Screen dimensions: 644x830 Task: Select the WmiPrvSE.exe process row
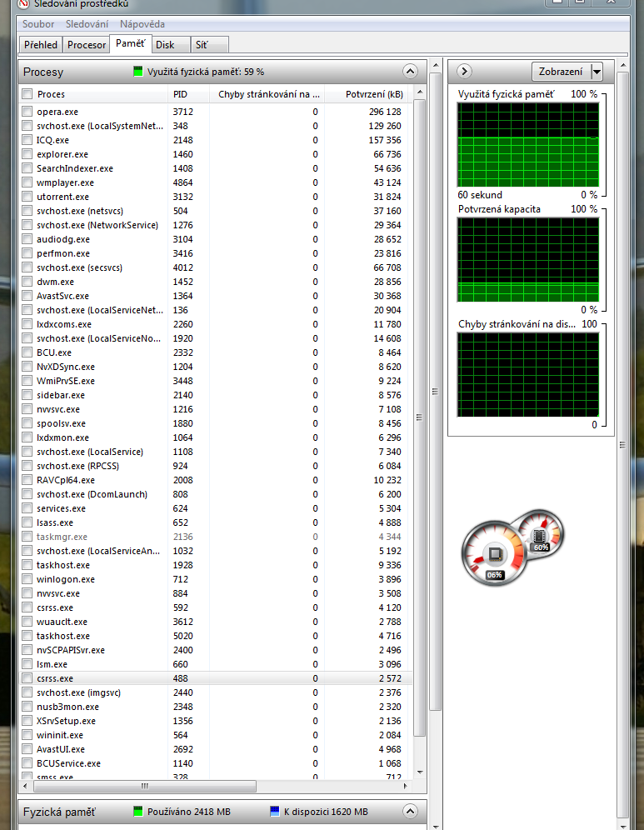point(216,381)
